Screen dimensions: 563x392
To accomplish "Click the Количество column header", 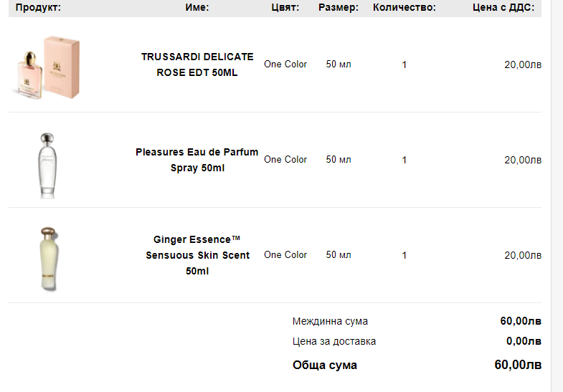I will [x=404, y=8].
